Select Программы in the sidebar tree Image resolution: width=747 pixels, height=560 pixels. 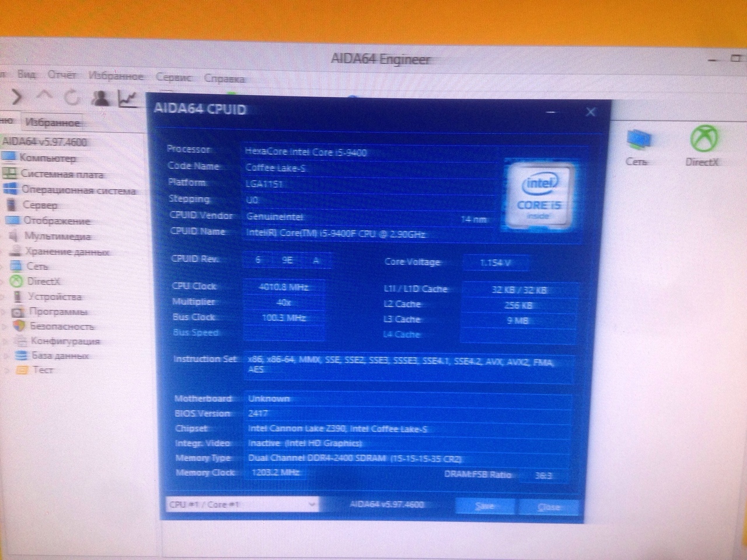pyautogui.click(x=57, y=311)
